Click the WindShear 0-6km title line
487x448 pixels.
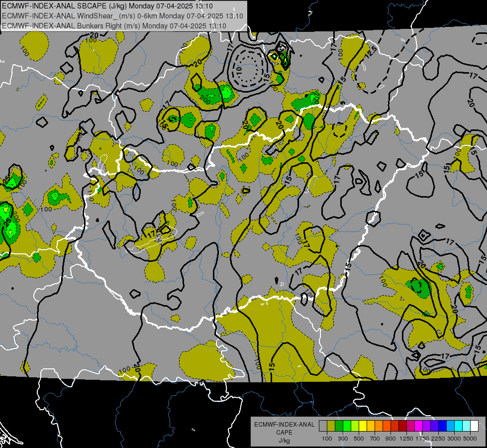122,16
